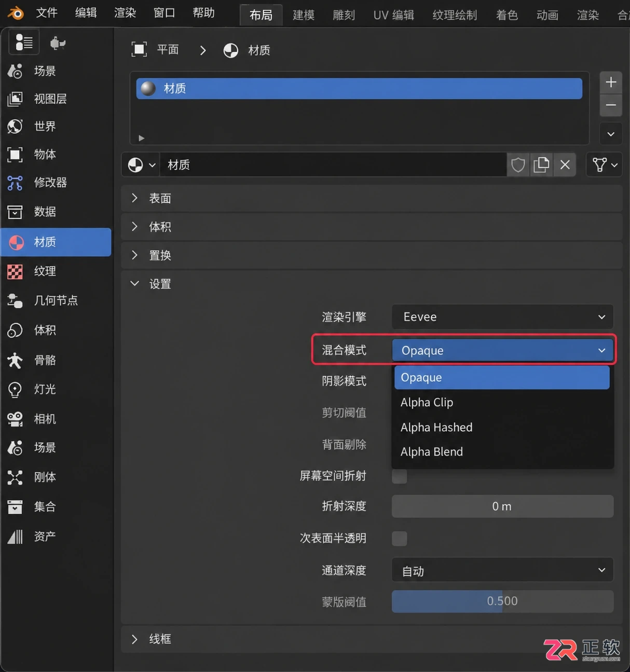The image size is (630, 672).
Task: Expand the material slot list triangle
Action: tap(141, 138)
